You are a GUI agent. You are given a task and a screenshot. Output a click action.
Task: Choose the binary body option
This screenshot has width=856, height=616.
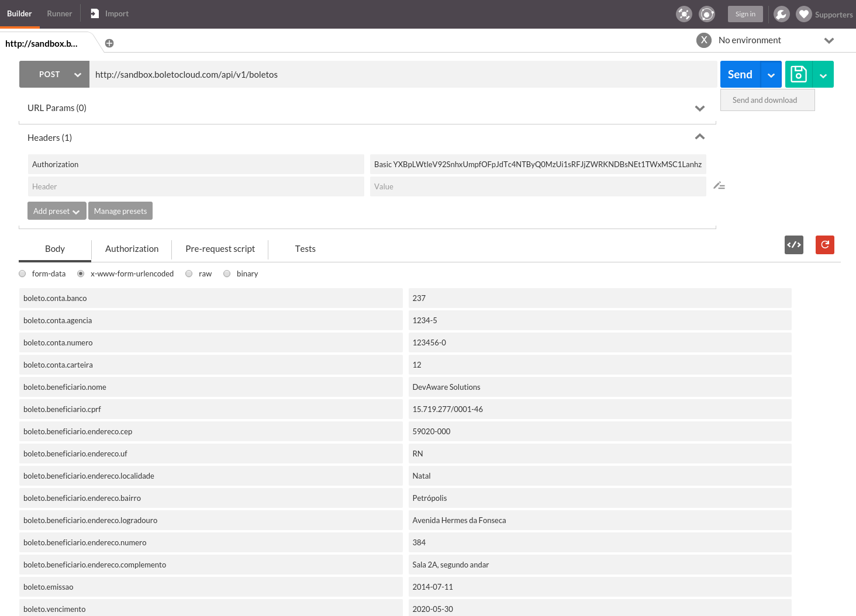(227, 274)
